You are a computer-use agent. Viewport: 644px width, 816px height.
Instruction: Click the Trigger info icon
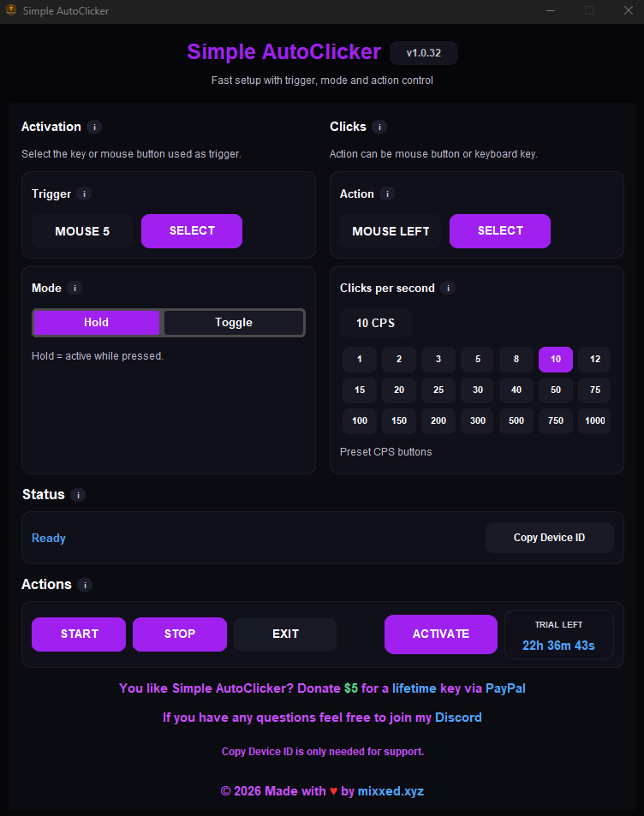click(84, 194)
